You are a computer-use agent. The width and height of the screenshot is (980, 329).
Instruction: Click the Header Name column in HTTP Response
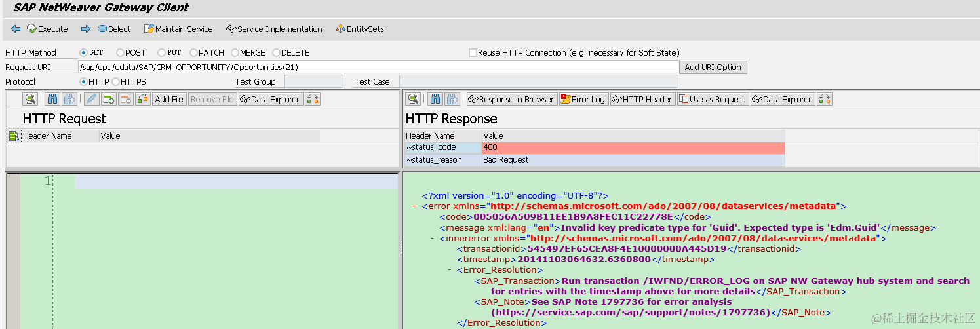(x=442, y=136)
